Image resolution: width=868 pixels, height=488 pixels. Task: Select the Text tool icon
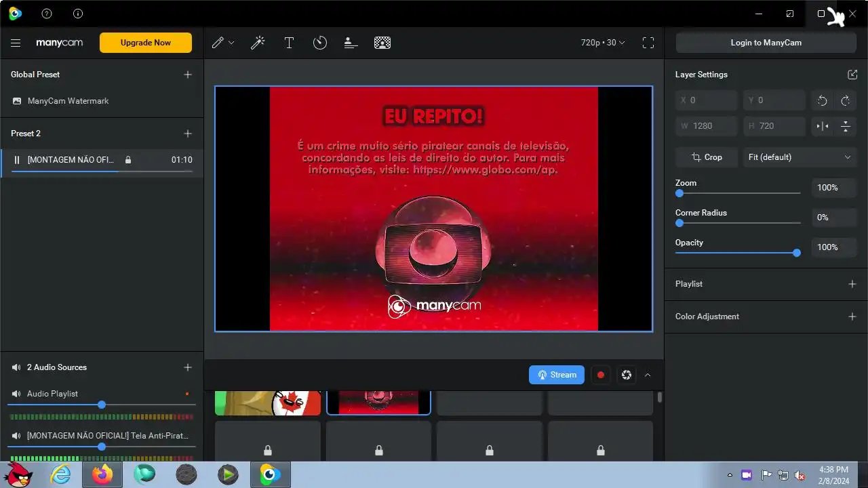289,43
